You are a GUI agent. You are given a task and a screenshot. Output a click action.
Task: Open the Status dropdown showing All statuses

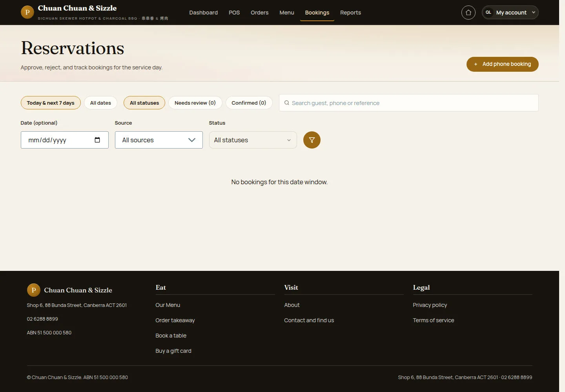pyautogui.click(x=253, y=140)
